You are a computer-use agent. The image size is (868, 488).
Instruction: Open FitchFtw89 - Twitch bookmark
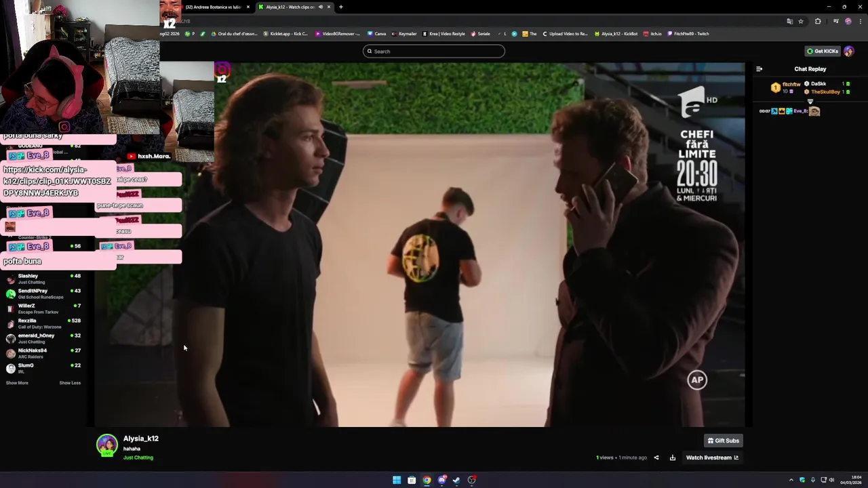click(688, 34)
